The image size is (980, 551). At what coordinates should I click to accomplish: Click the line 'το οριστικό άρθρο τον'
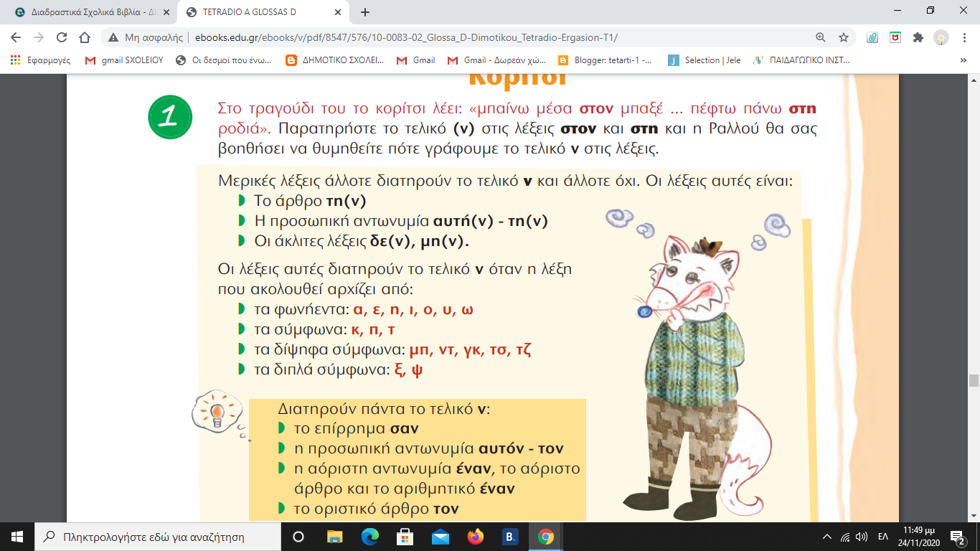(x=377, y=509)
